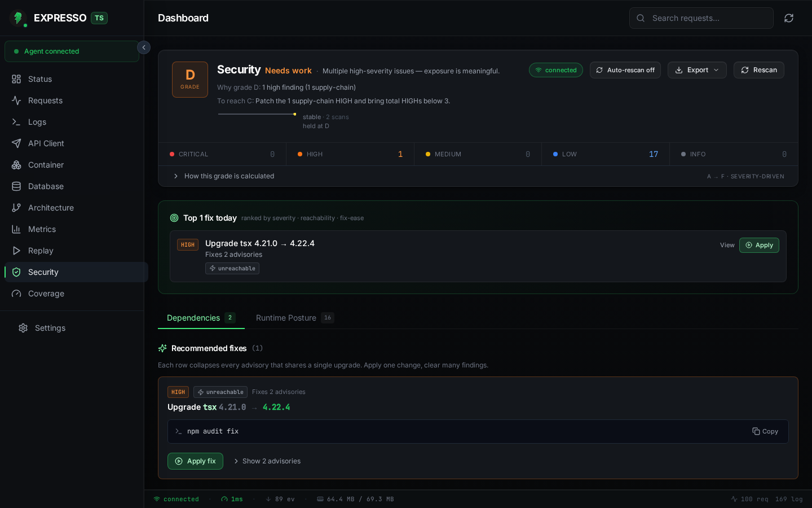Click the unreachable tag in Top fix card
Image resolution: width=812 pixels, height=508 pixels.
coord(232,269)
